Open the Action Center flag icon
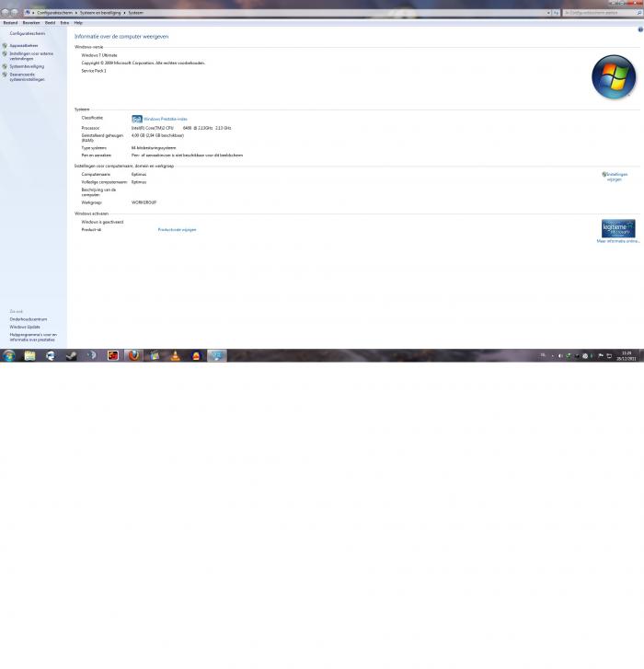644x669 pixels. coord(601,356)
